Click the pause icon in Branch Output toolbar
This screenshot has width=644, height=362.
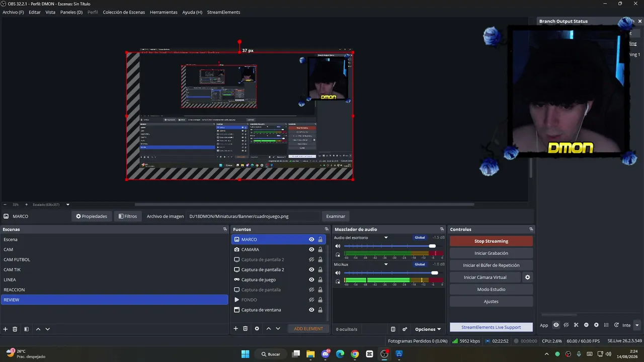click(x=586, y=325)
